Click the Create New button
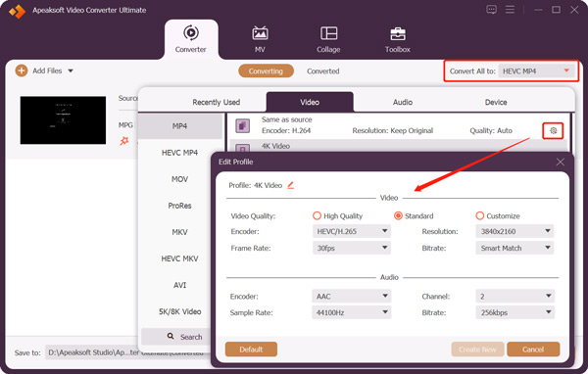Screen dimensions: 588x374 (477, 350)
